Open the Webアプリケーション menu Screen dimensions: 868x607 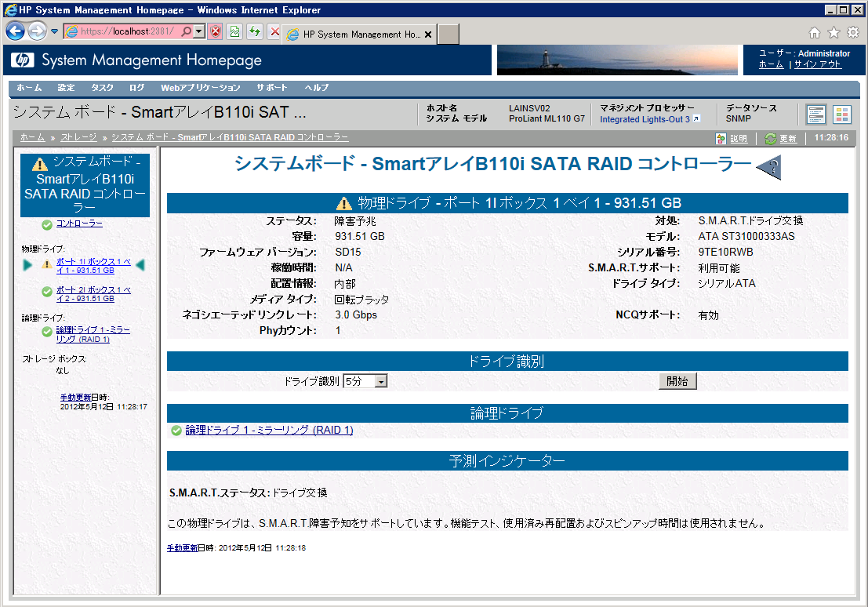pyautogui.click(x=201, y=88)
